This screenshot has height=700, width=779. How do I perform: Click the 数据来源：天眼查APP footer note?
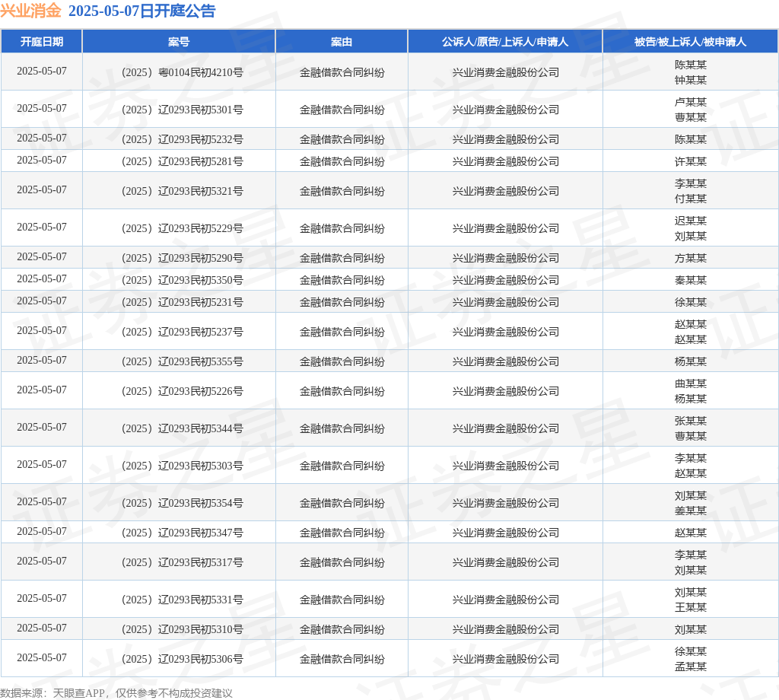pos(116,693)
